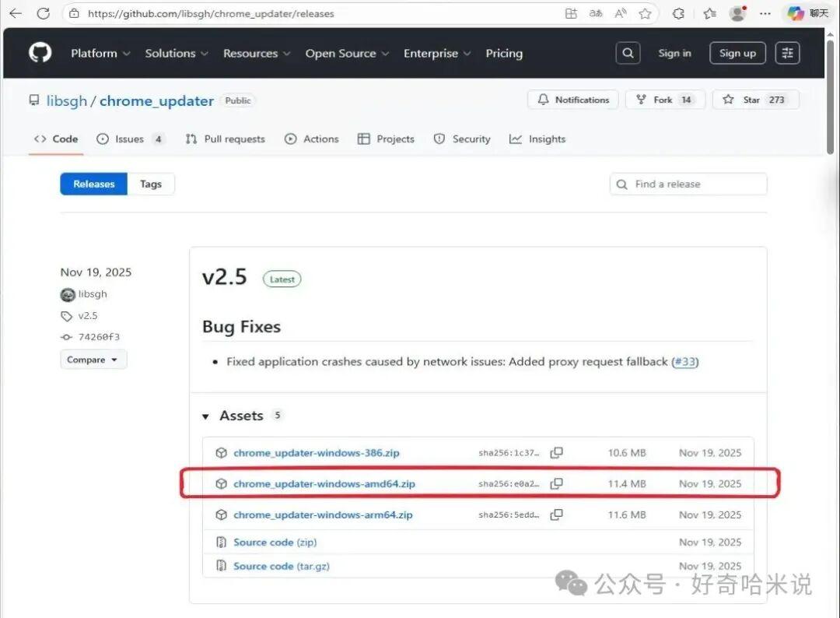Screen dimensions: 840x618
Task: Go to the Pull requests tab
Action: point(225,139)
